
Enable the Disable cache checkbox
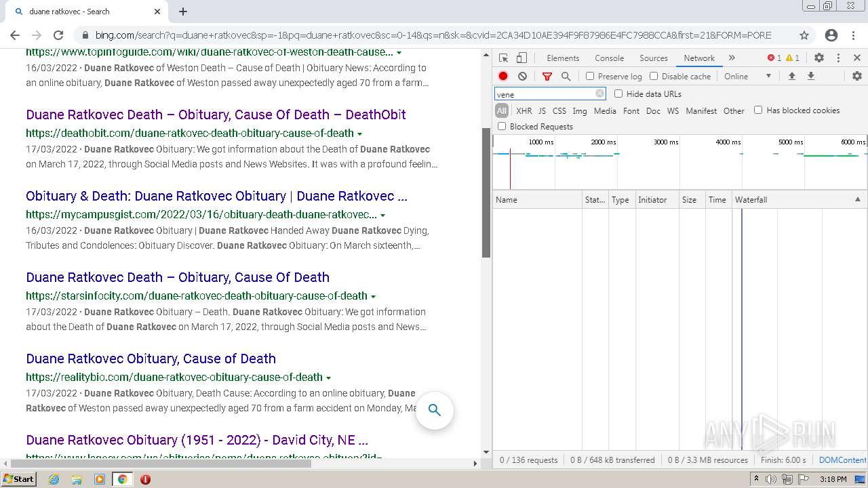click(654, 76)
